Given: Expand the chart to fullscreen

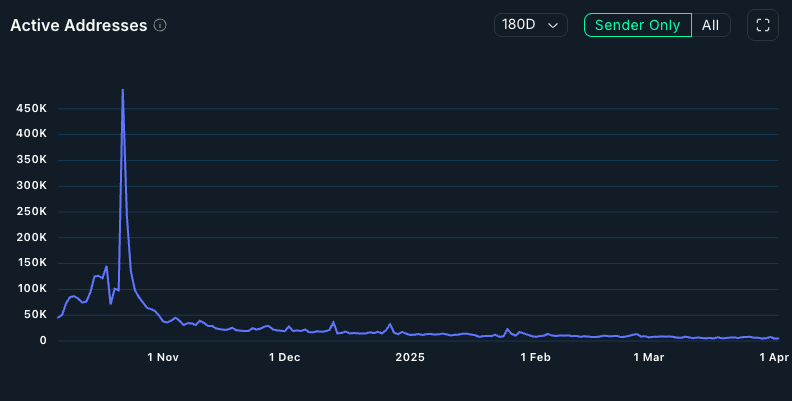Looking at the screenshot, I should click(x=762, y=25).
